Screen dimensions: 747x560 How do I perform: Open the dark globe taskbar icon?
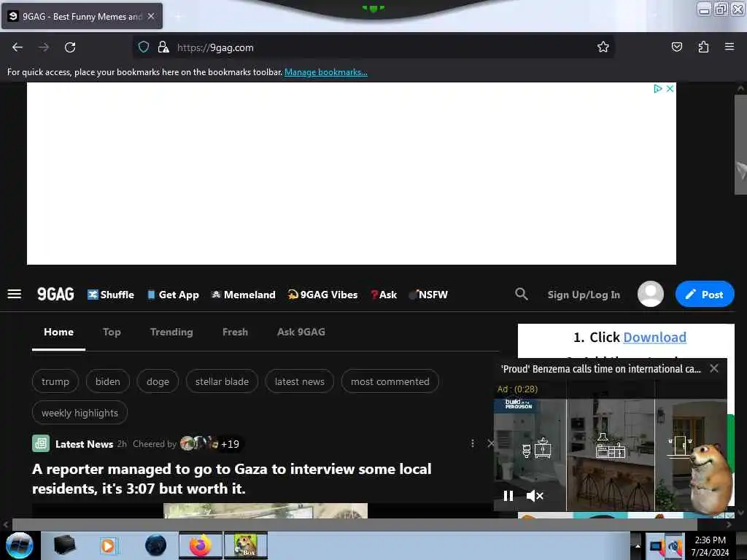(155, 545)
